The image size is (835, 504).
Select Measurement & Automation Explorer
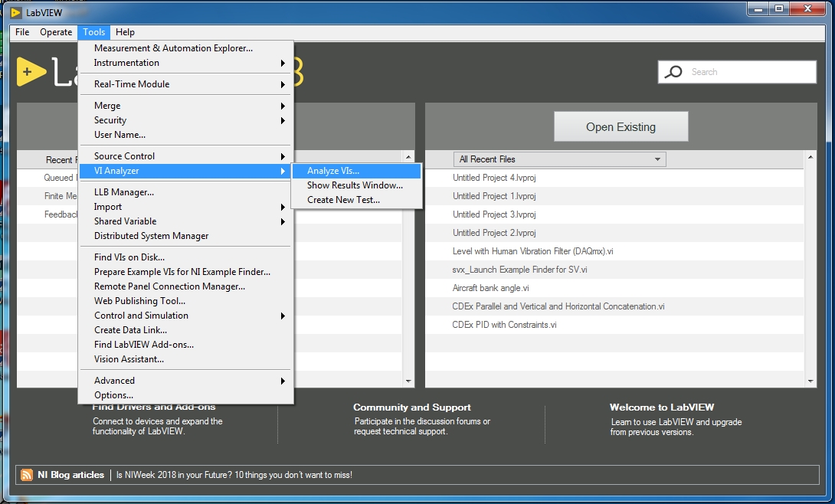click(x=185, y=48)
